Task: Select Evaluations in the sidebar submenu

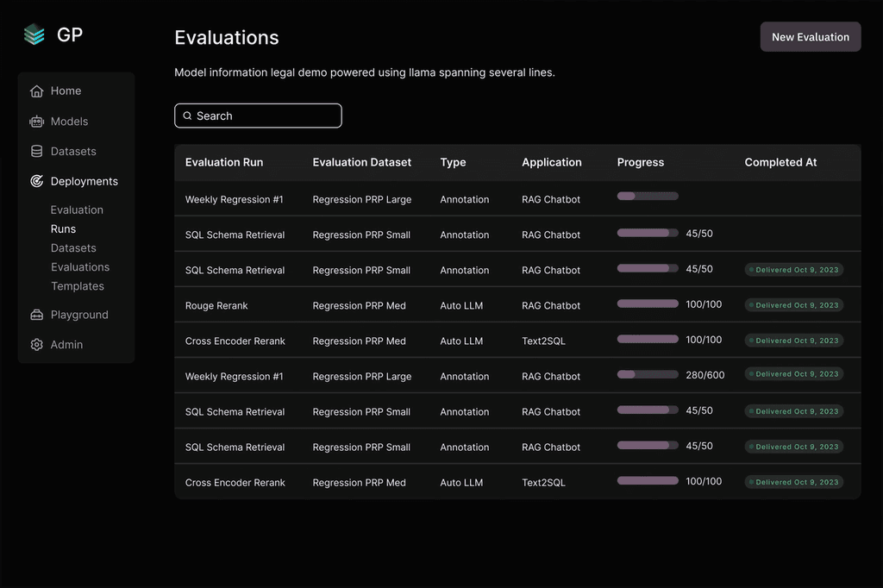Action: 79,267
